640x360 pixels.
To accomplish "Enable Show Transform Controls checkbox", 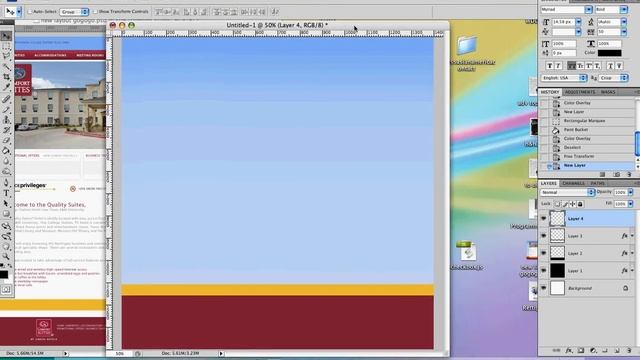I will click(95, 12).
